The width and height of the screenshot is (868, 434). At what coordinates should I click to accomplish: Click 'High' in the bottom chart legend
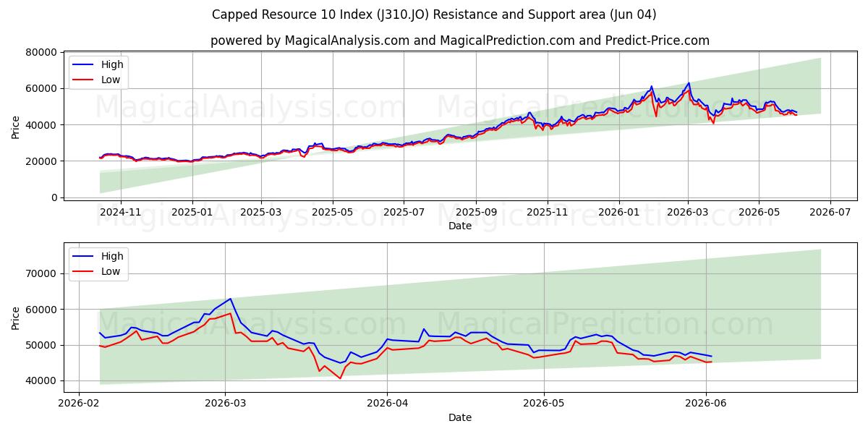(x=112, y=256)
